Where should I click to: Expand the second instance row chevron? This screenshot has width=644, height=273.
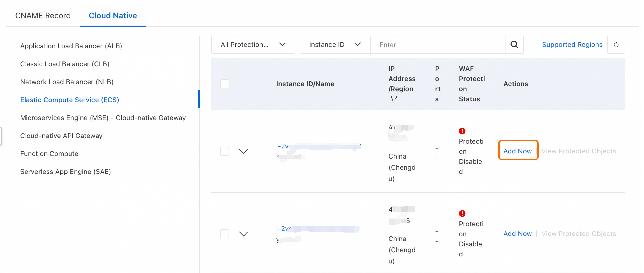click(x=243, y=234)
